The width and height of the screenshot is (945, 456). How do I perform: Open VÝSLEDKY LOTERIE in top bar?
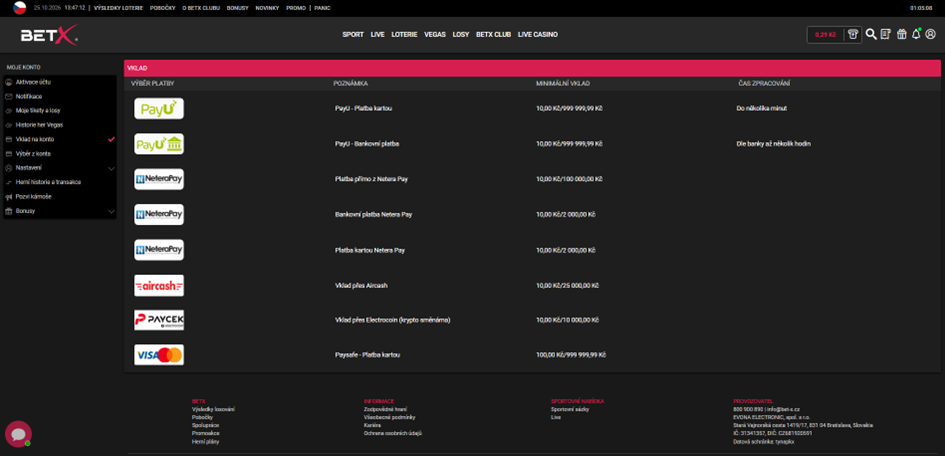pos(119,8)
